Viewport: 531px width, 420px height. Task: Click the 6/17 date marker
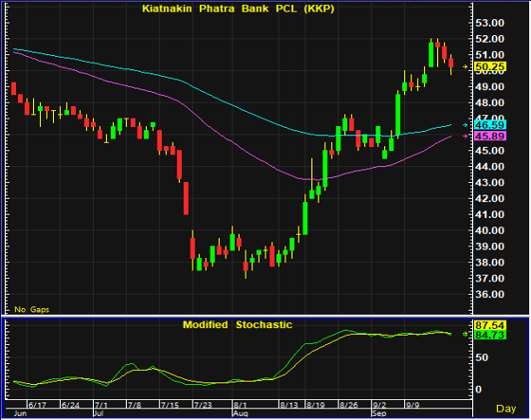click(37, 405)
